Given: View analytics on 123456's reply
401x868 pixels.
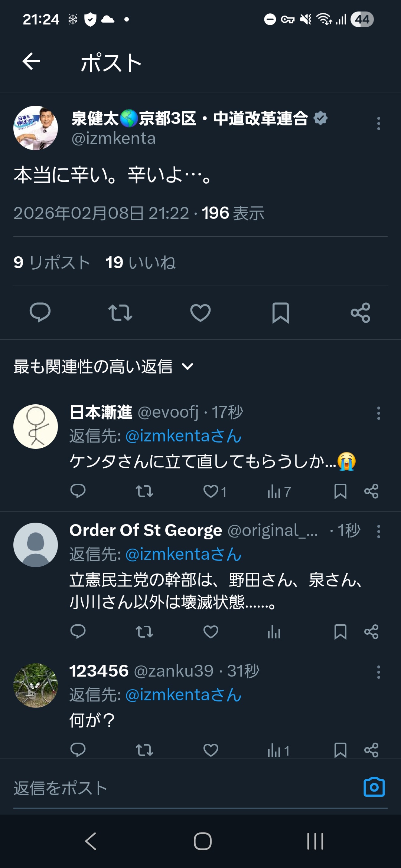Looking at the screenshot, I should [278, 750].
